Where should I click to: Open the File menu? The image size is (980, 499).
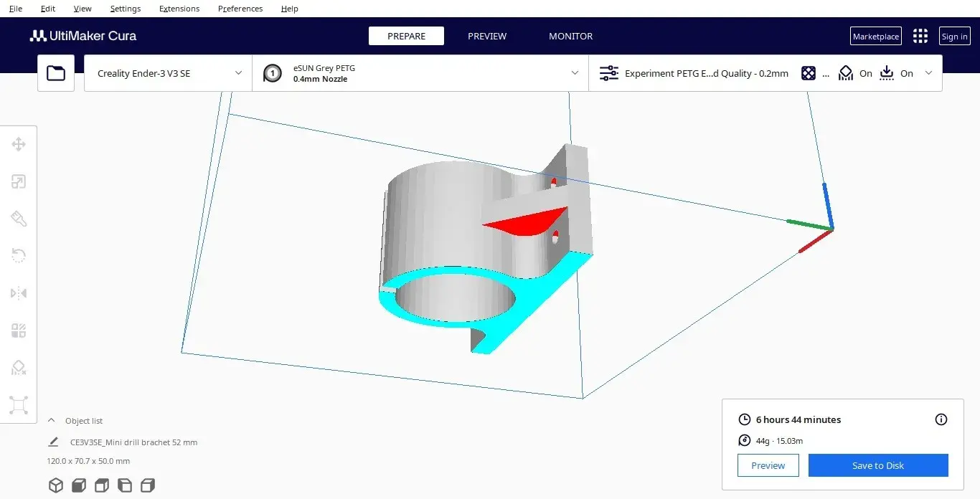16,9
